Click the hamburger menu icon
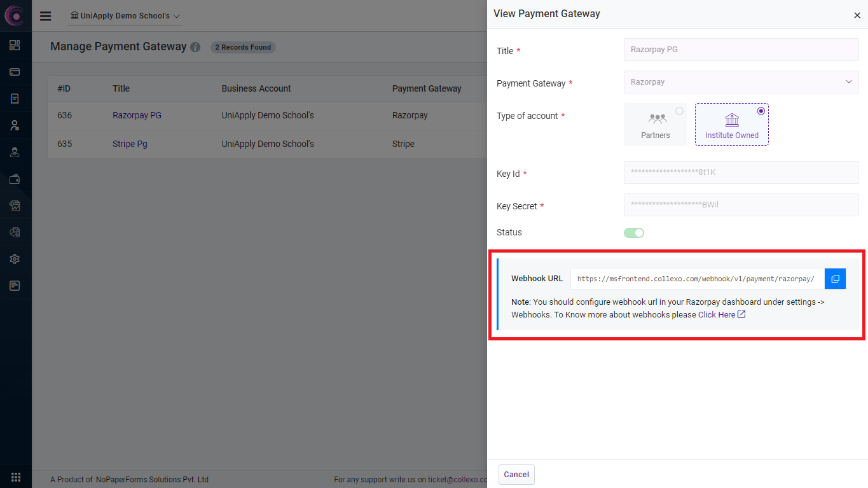The width and height of the screenshot is (868, 488). (45, 16)
